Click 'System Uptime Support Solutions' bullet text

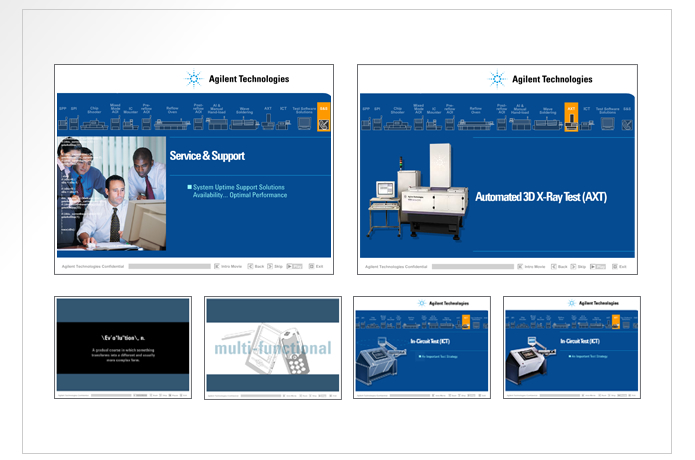coord(238,187)
